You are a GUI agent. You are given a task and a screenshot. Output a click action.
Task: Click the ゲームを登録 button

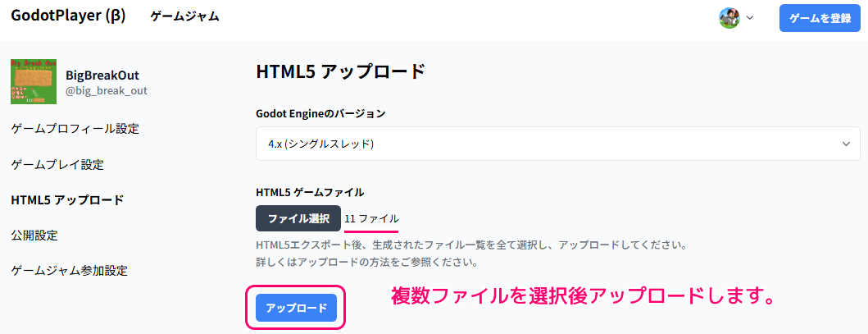pos(820,18)
